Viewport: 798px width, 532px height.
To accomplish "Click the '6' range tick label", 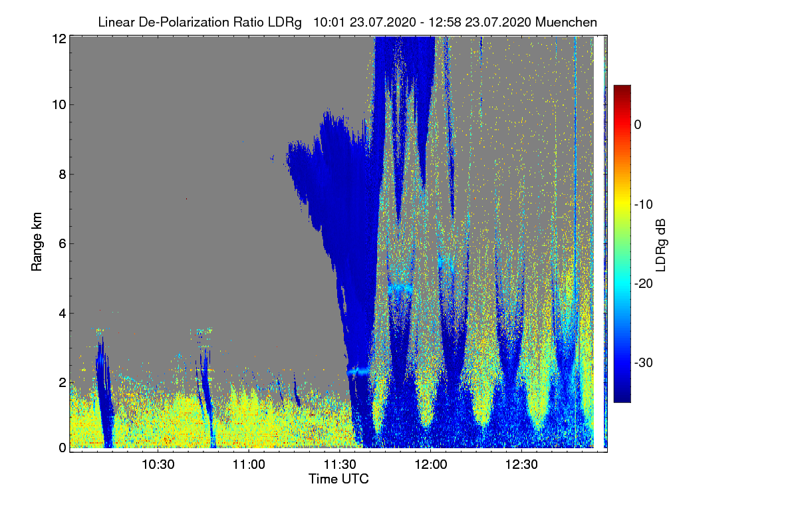I will pos(62,243).
